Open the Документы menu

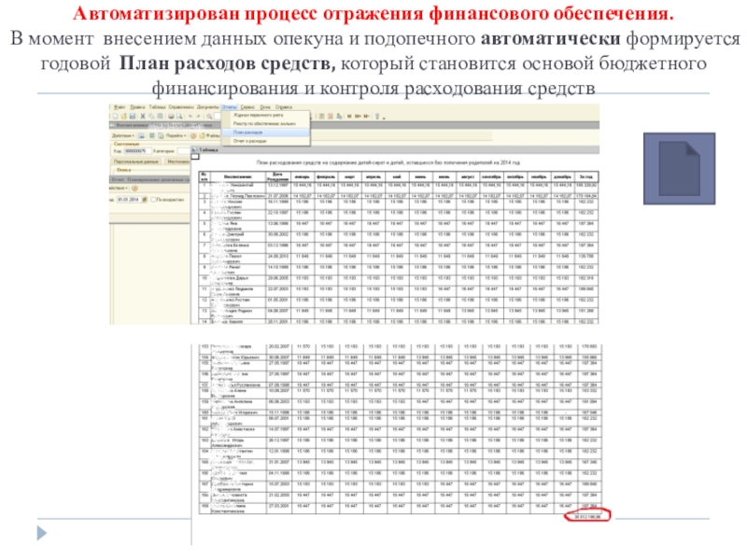point(208,107)
